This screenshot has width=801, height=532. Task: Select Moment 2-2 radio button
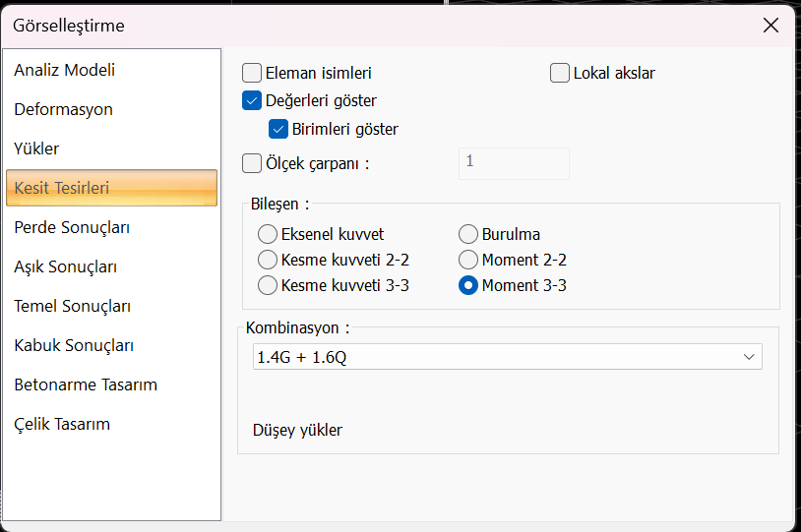[468, 261]
